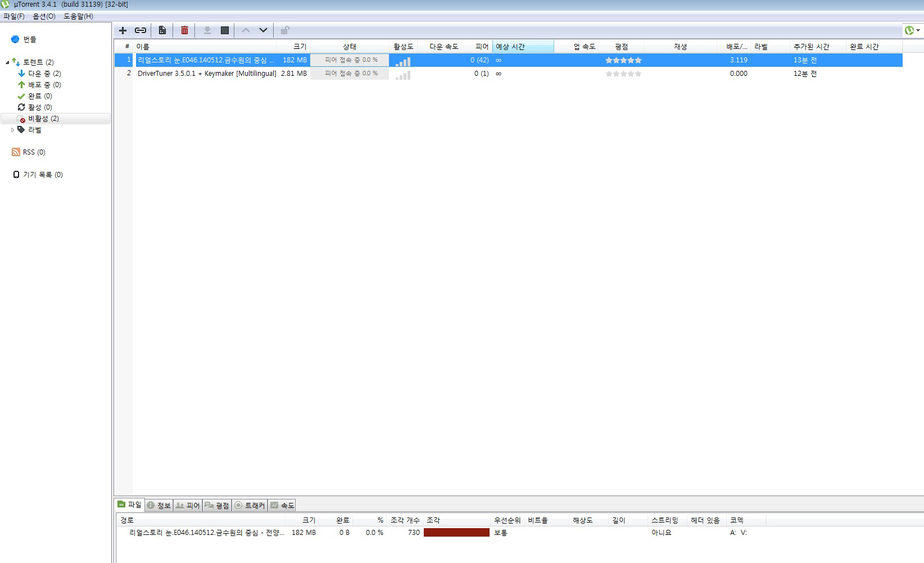924x563 pixels.
Task: Sort by the 업 속도 column header
Action: click(577, 47)
